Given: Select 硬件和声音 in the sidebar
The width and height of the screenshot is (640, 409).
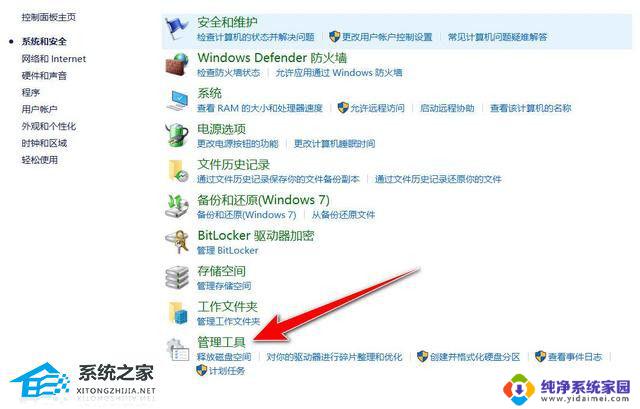Looking at the screenshot, I should 44,76.
